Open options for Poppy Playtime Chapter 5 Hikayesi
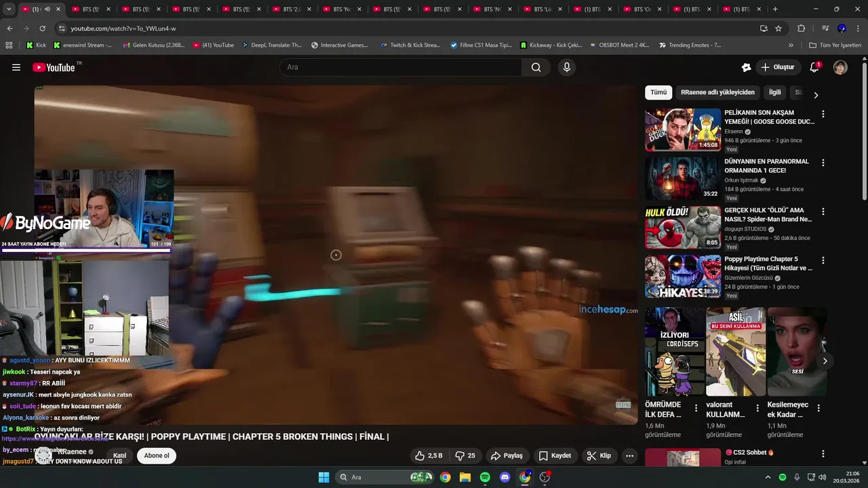 (x=823, y=260)
